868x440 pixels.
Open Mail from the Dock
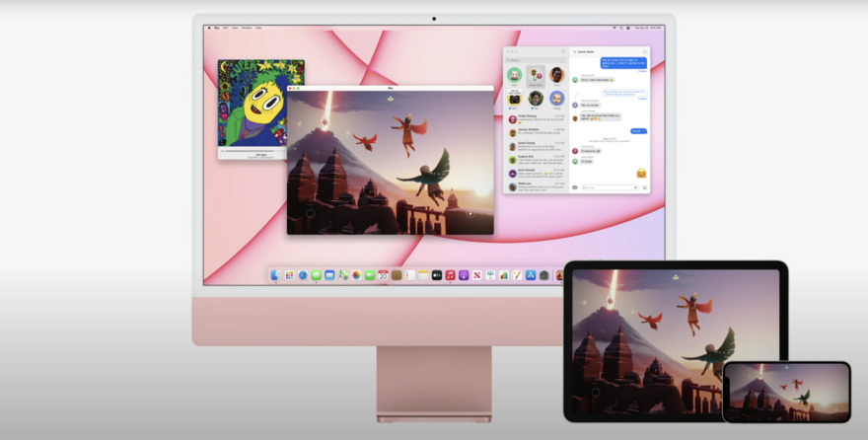329,275
